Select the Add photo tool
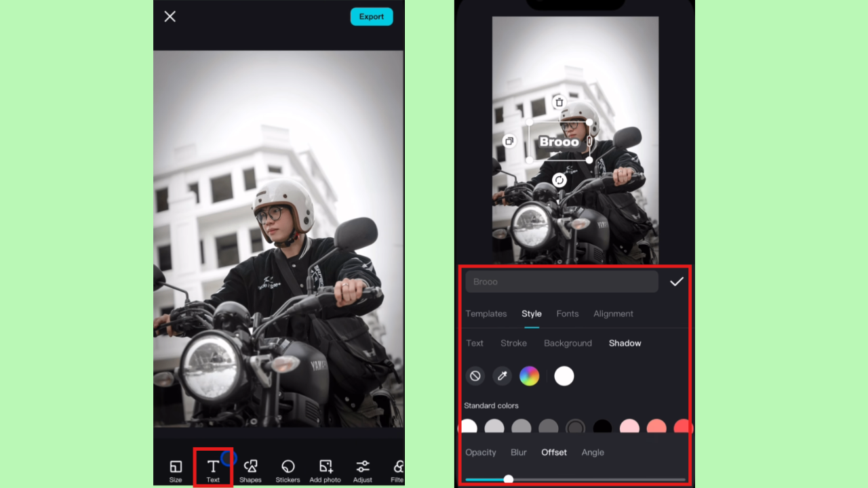 click(325, 469)
